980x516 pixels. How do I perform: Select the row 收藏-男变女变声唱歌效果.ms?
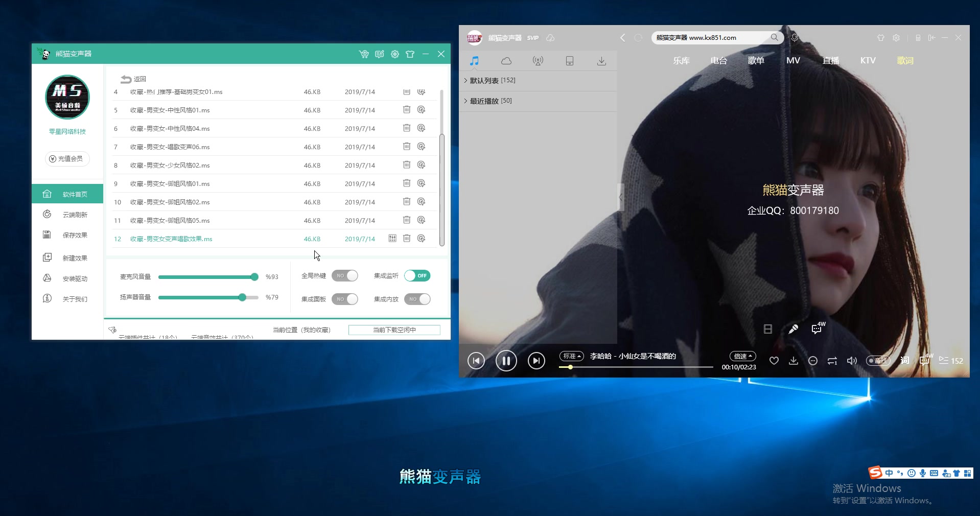click(274, 239)
